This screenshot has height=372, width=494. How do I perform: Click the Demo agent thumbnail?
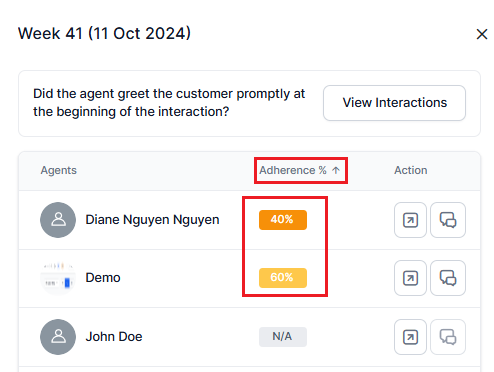tap(58, 278)
